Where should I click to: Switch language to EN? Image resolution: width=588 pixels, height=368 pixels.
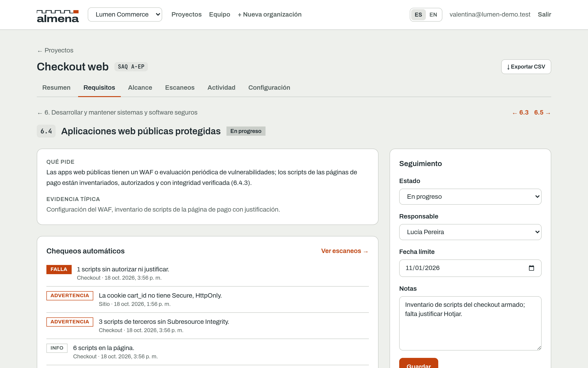[433, 14]
